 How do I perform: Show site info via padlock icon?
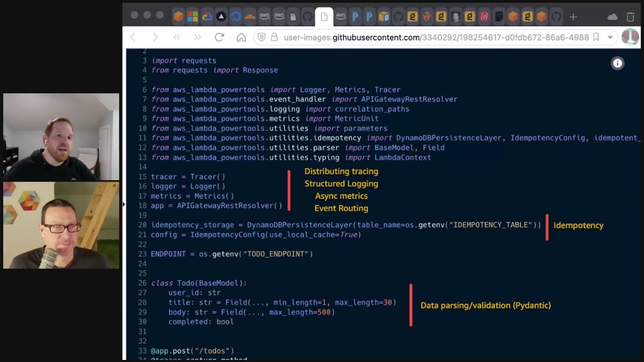[x=274, y=37]
